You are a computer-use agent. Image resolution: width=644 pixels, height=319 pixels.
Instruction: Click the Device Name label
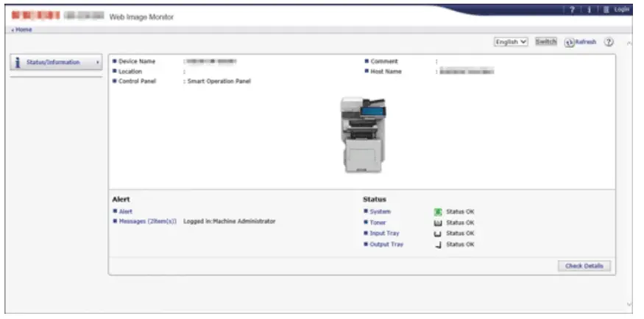137,61
